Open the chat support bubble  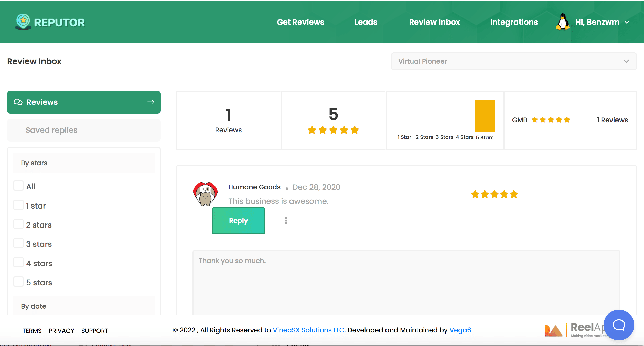click(x=618, y=325)
